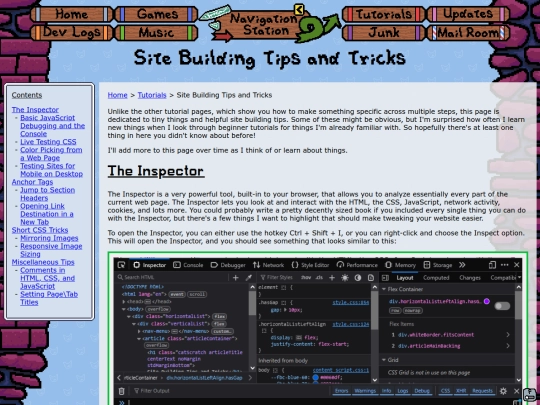Open the Dev Logs wooden sign button
Screen dimensions: 540x405
click(72, 33)
